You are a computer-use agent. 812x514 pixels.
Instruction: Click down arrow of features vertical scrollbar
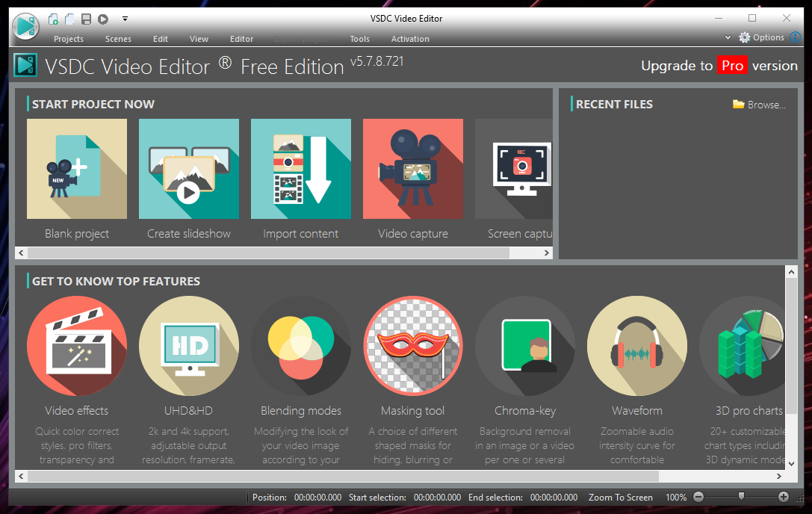point(791,464)
